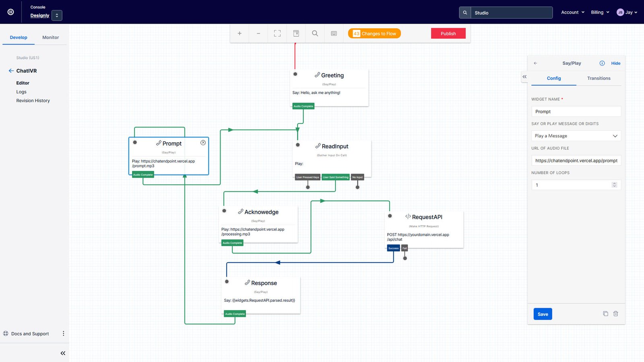The image size is (644, 362).
Task: Click the zoom in plus icon
Action: (239, 33)
